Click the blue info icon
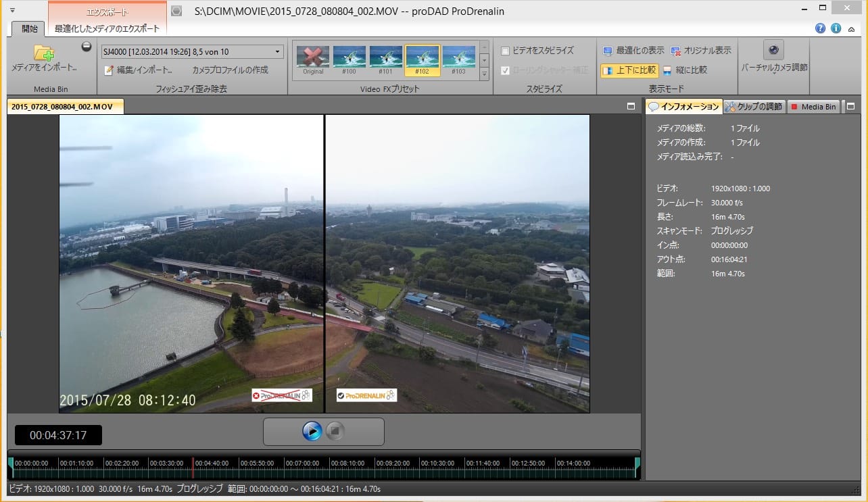868x502 pixels. point(836,28)
